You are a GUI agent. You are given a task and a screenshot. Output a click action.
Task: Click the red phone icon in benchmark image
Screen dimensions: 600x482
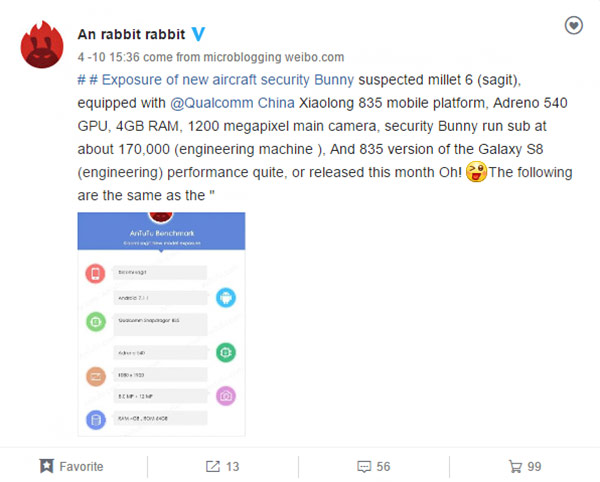(96, 273)
